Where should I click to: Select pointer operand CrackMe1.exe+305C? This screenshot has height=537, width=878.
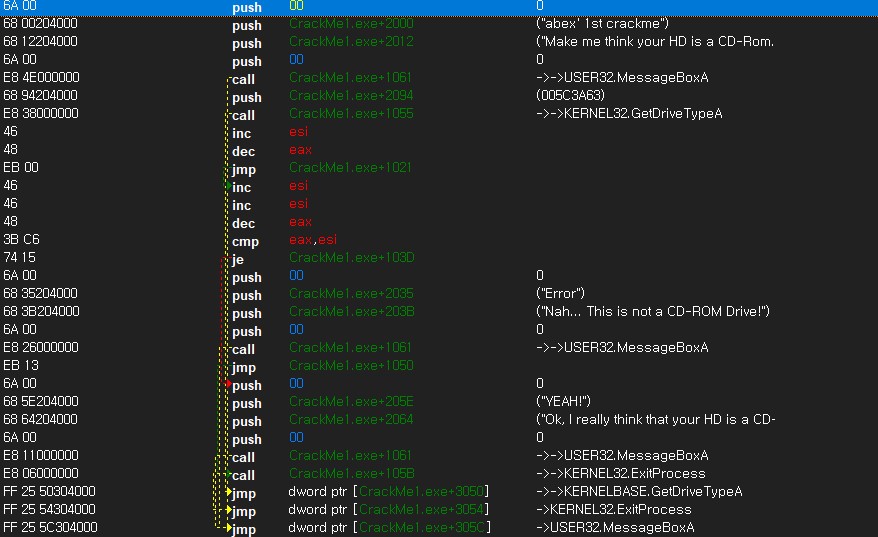point(422,527)
